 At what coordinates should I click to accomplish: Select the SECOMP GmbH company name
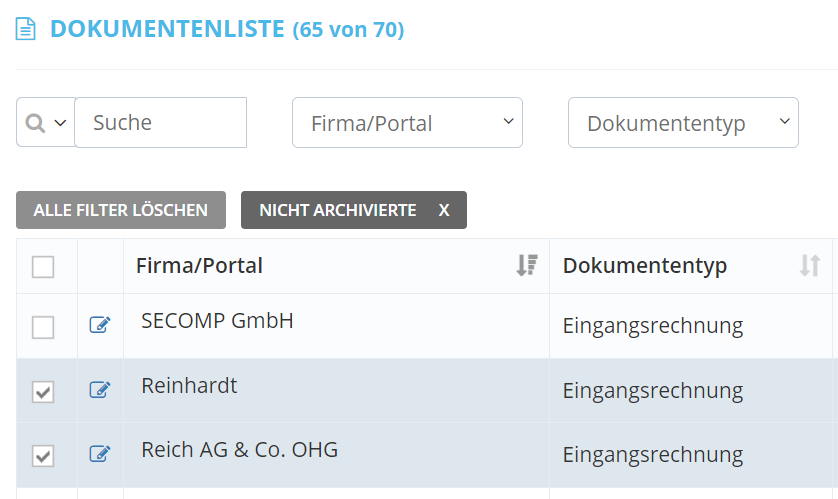[217, 321]
